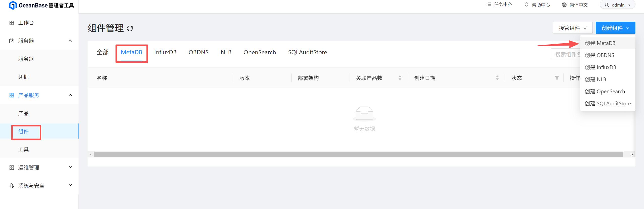This screenshot has width=644, height=209.
Task: Click the task center list icon
Action: 489,5
